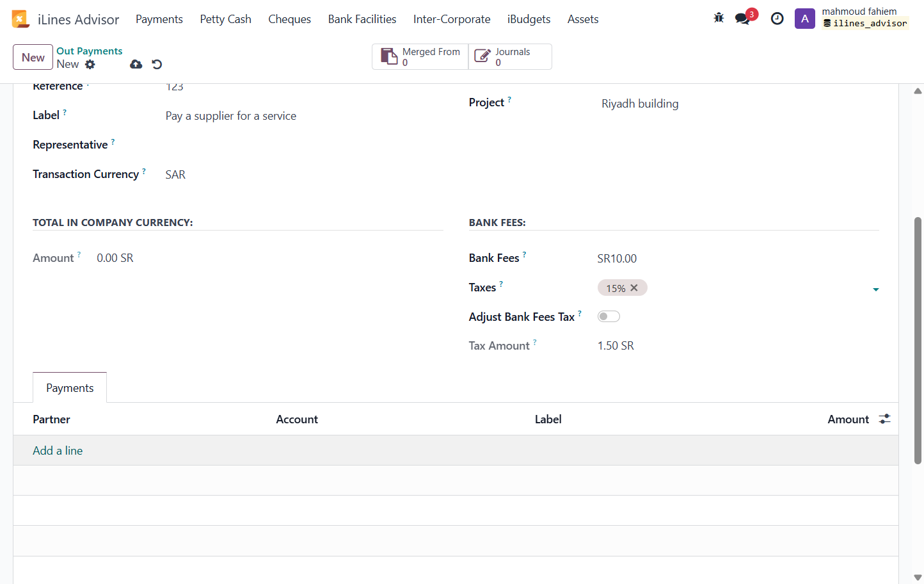924x584 pixels.
Task: Click the Label column header
Action: (548, 419)
